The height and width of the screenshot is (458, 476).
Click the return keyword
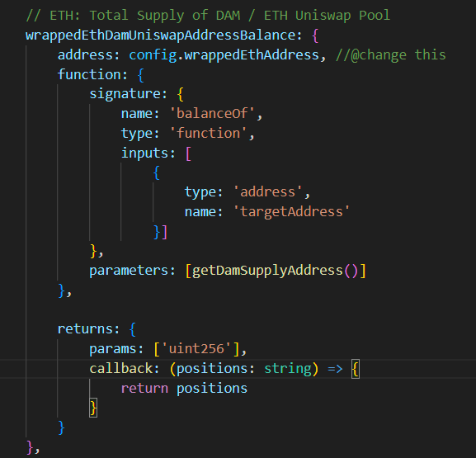pyautogui.click(x=144, y=388)
